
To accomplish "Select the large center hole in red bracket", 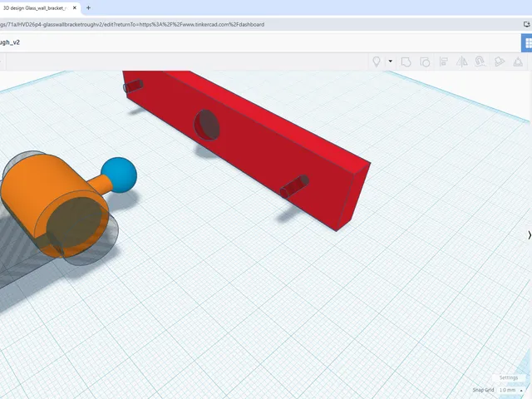I will (207, 125).
